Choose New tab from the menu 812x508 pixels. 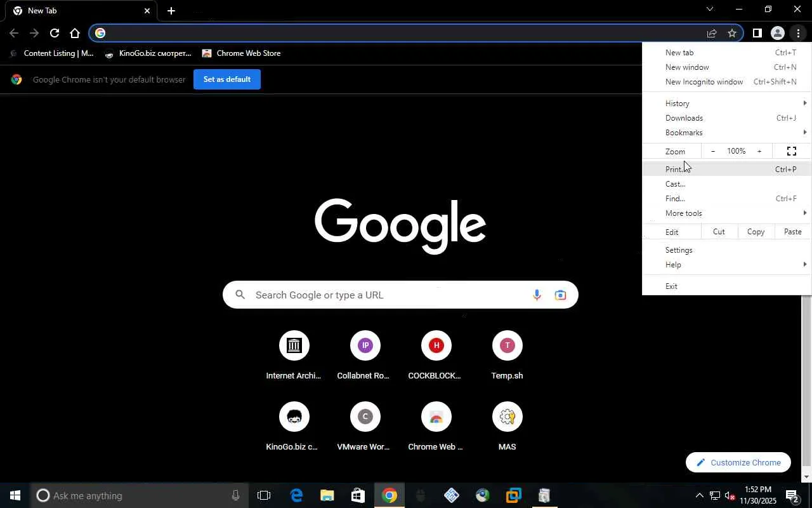coord(727,53)
